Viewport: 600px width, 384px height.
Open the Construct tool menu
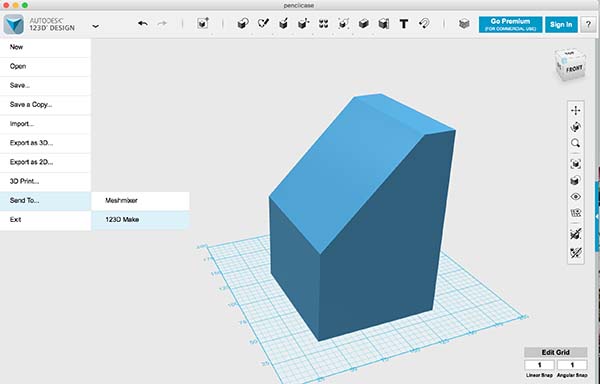tap(284, 24)
